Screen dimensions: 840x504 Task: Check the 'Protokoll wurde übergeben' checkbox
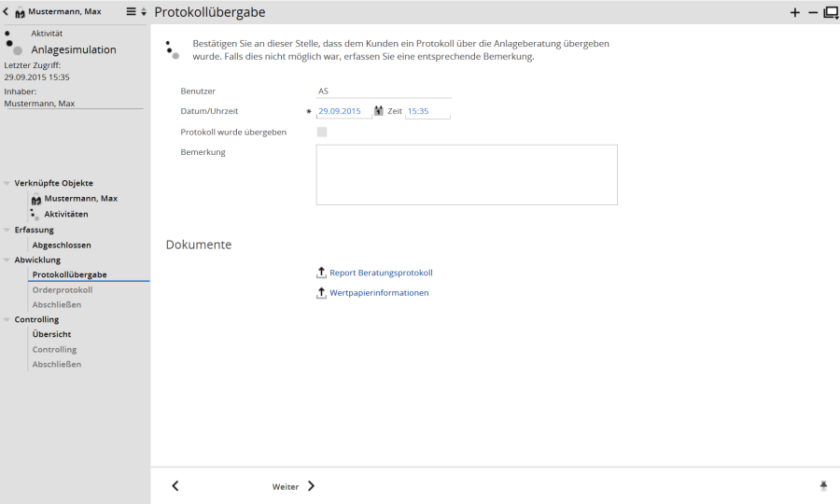point(322,132)
